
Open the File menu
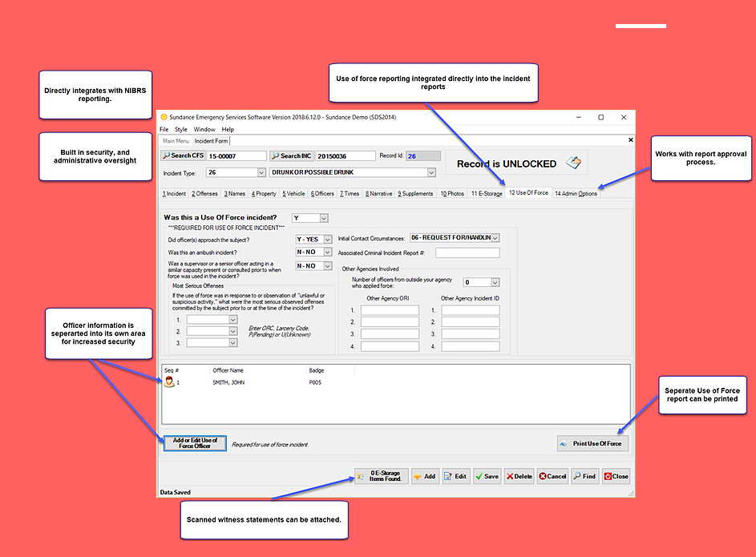164,130
